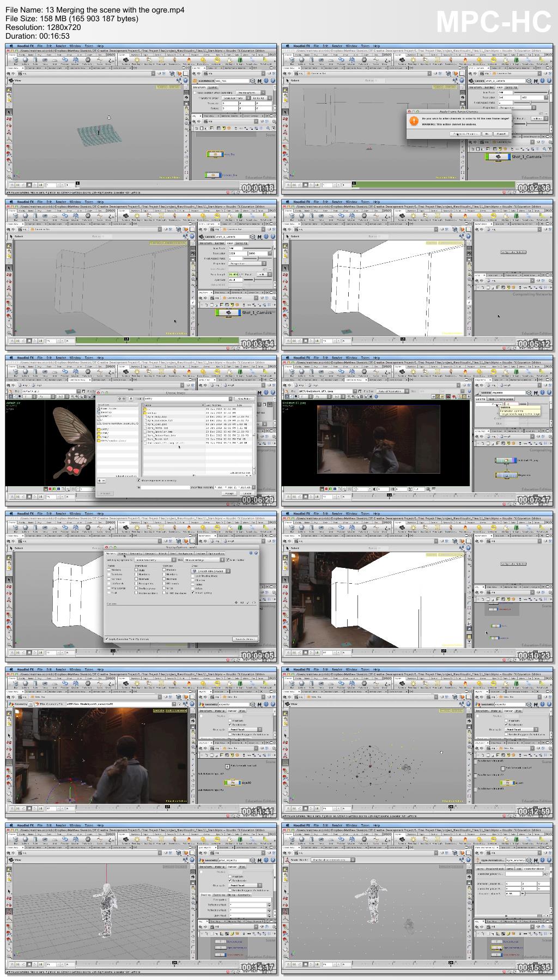Click the Name column header in Choose Image

174,405
